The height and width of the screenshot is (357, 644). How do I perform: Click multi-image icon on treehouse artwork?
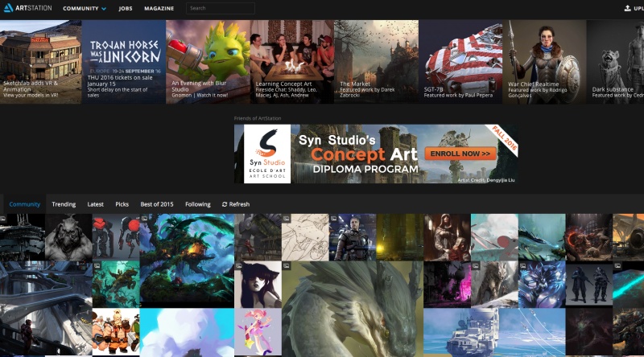coord(144,219)
